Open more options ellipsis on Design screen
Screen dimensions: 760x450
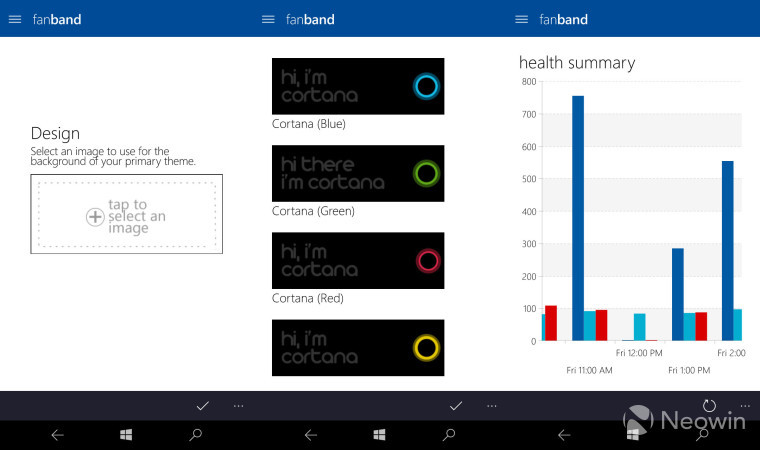click(x=238, y=406)
